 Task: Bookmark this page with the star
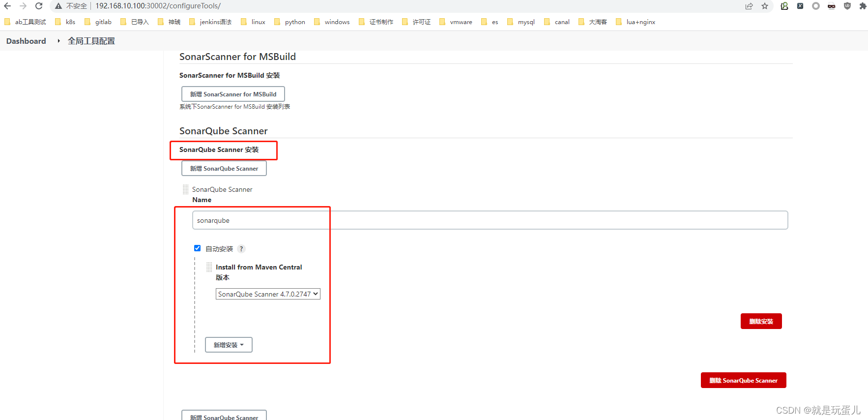(765, 6)
